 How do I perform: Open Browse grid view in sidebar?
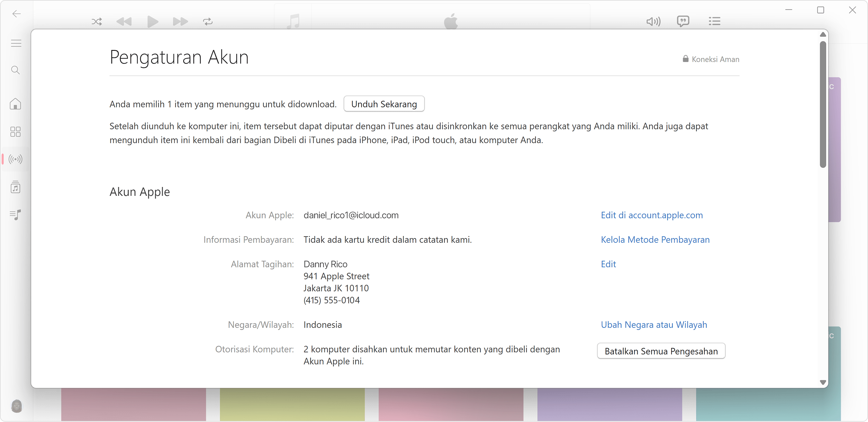pos(15,132)
